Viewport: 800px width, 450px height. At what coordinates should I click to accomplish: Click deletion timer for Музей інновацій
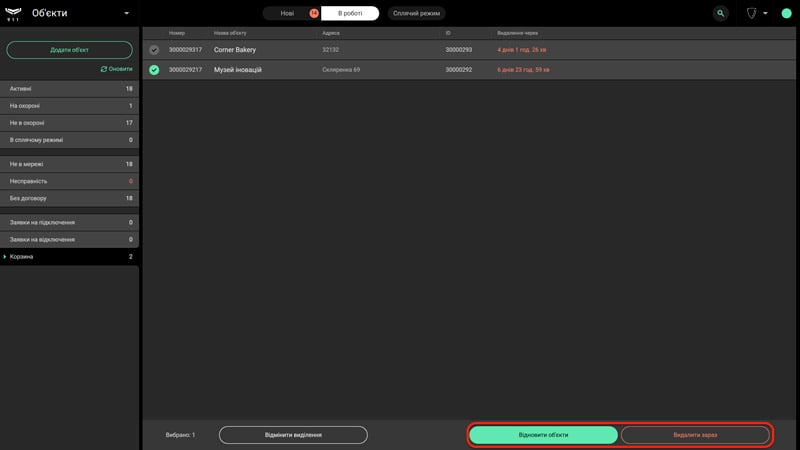pos(523,70)
